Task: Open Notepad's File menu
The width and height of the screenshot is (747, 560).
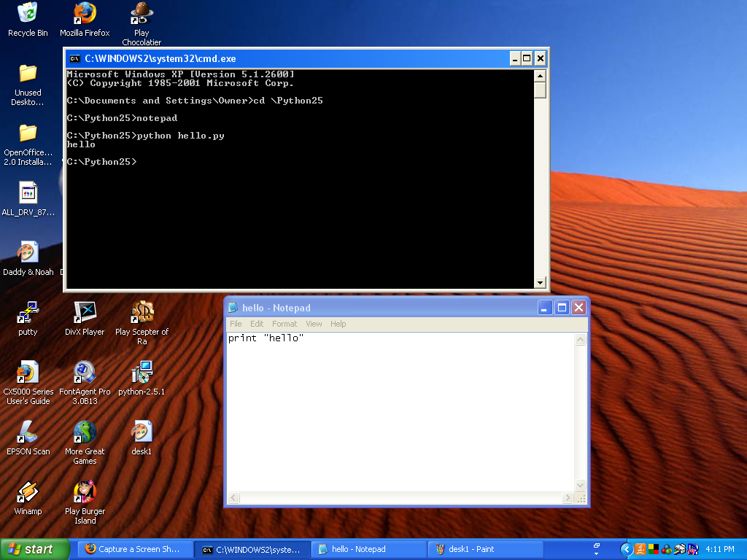Action: (236, 324)
